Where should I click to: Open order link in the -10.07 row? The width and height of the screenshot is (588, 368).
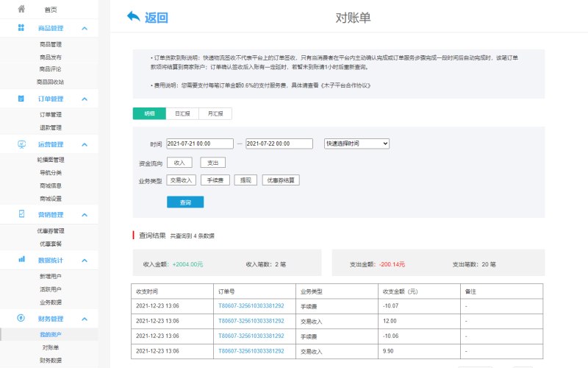(251, 306)
